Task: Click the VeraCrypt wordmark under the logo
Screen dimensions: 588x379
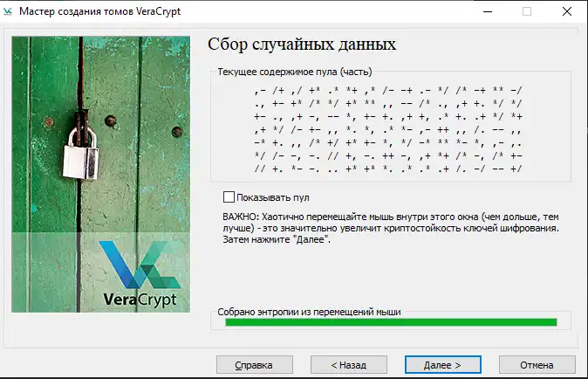Action: point(140,300)
